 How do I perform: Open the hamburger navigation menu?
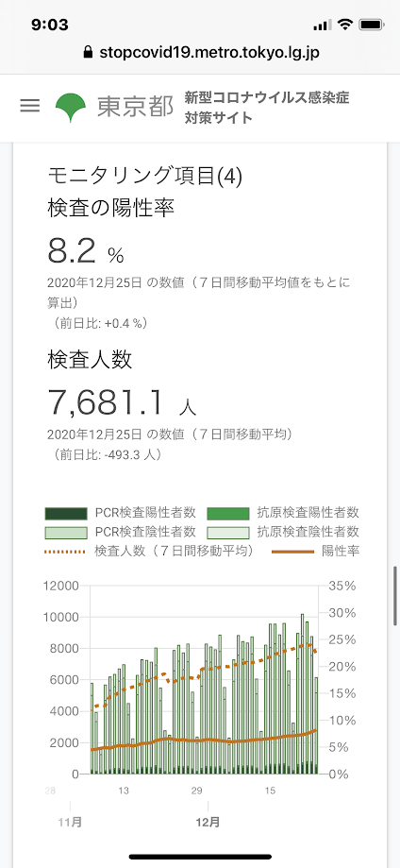click(x=30, y=106)
